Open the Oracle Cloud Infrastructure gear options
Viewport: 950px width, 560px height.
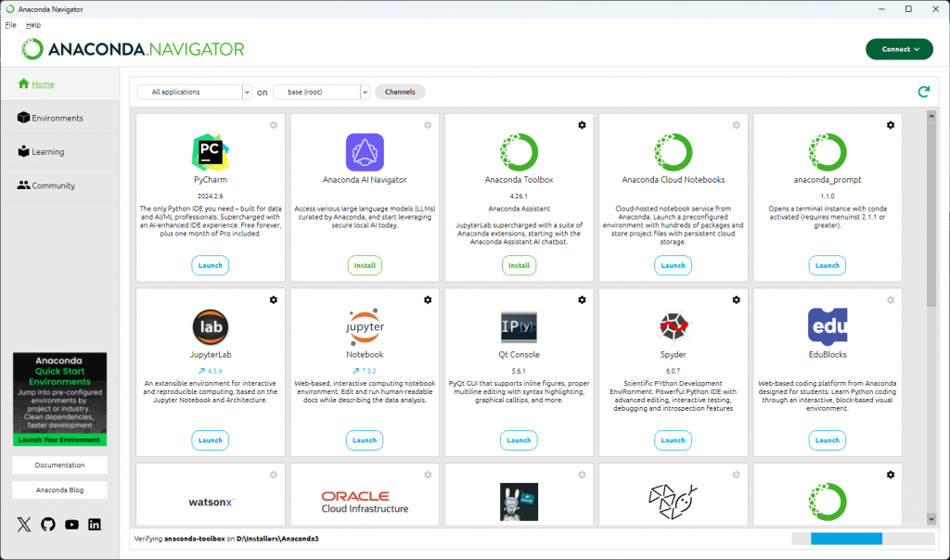coord(428,476)
